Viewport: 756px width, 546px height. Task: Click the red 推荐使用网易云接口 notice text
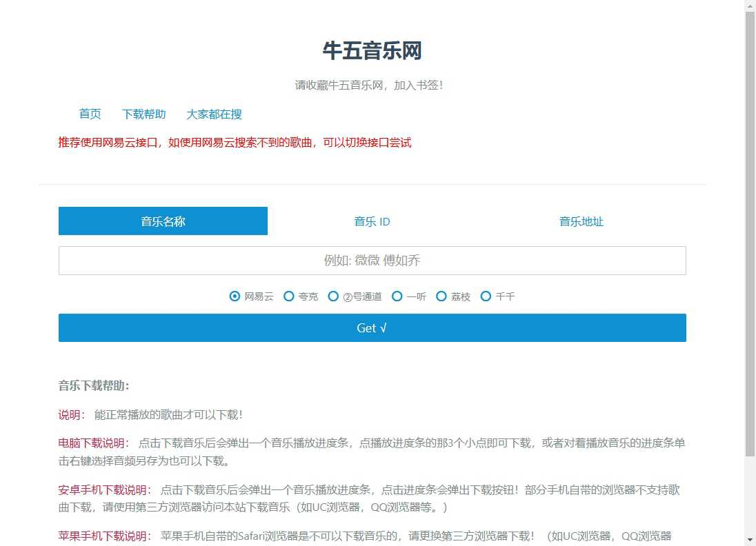pyautogui.click(x=235, y=143)
